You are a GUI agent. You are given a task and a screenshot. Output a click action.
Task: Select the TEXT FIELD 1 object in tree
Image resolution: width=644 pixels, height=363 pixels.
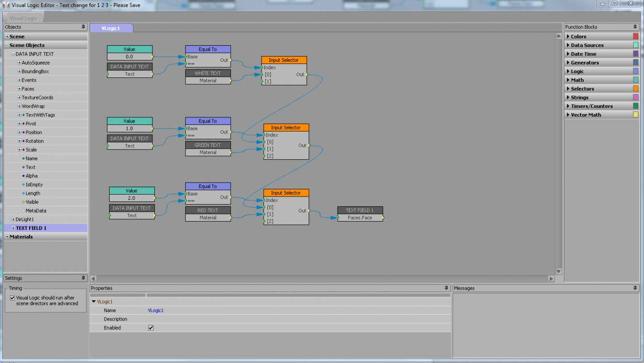[31, 228]
